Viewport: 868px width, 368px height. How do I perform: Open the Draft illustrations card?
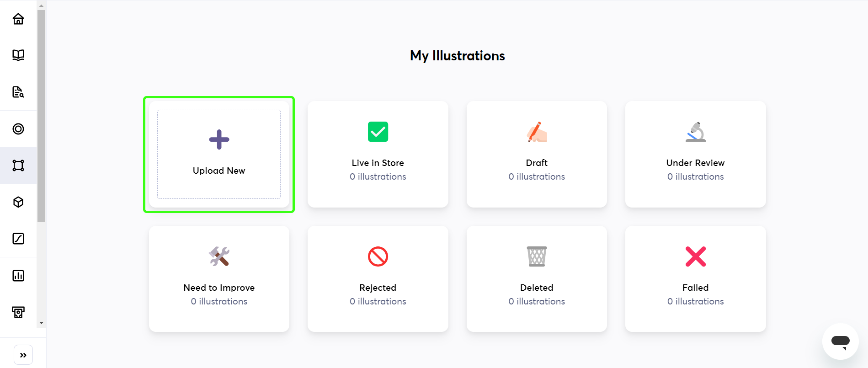(537, 154)
